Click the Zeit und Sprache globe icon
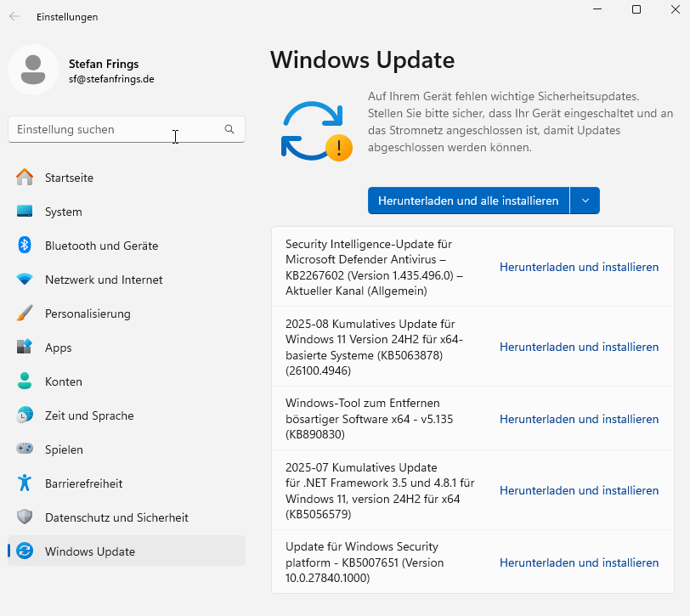Screen dimensions: 690x616 coord(25,415)
